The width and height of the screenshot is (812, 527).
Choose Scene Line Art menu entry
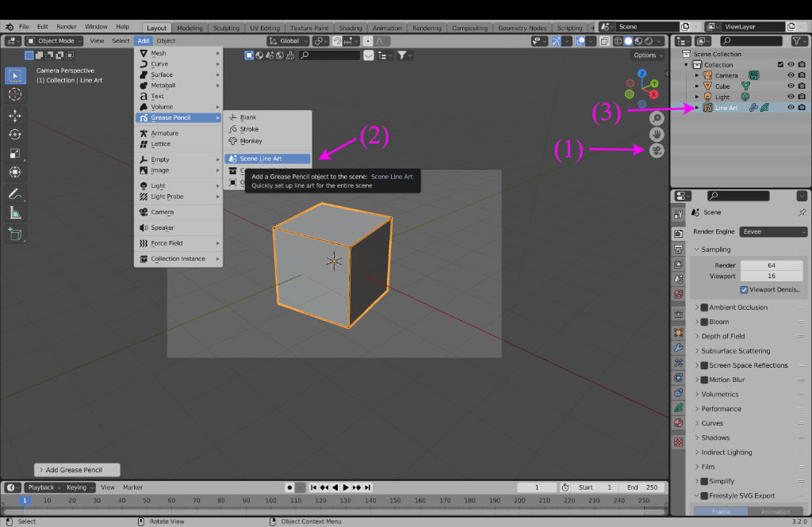pos(261,158)
